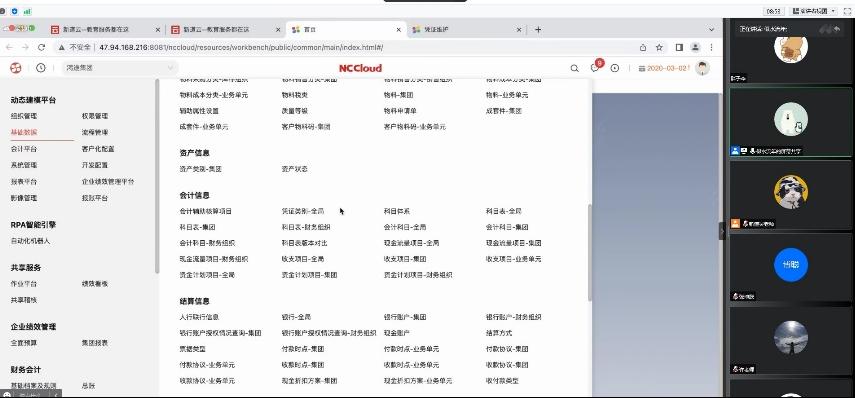The width and height of the screenshot is (855, 398).
Task: Click the NCCloud four-leaf app launcher icon
Action: click(x=15, y=68)
